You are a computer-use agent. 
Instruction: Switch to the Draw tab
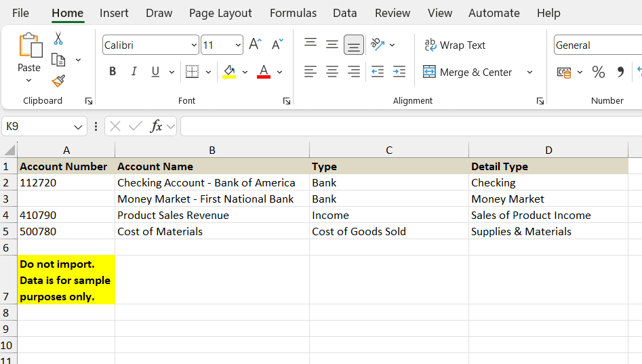click(159, 13)
